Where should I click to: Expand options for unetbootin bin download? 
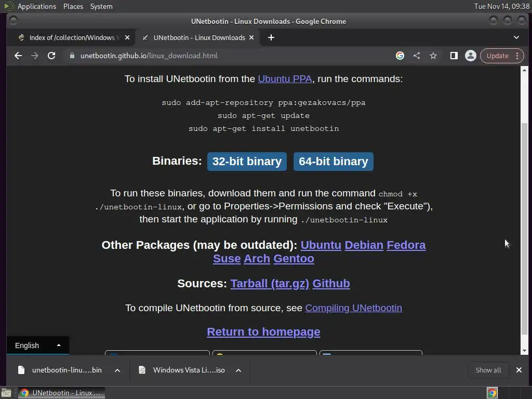click(x=117, y=370)
